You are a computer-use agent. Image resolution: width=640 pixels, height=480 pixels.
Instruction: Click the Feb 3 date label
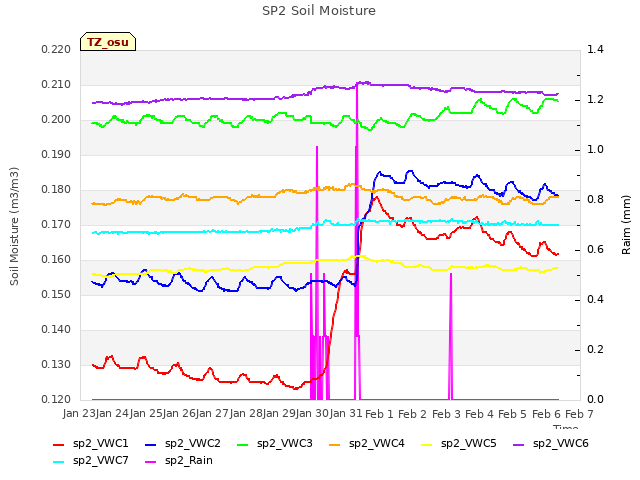[x=446, y=414]
